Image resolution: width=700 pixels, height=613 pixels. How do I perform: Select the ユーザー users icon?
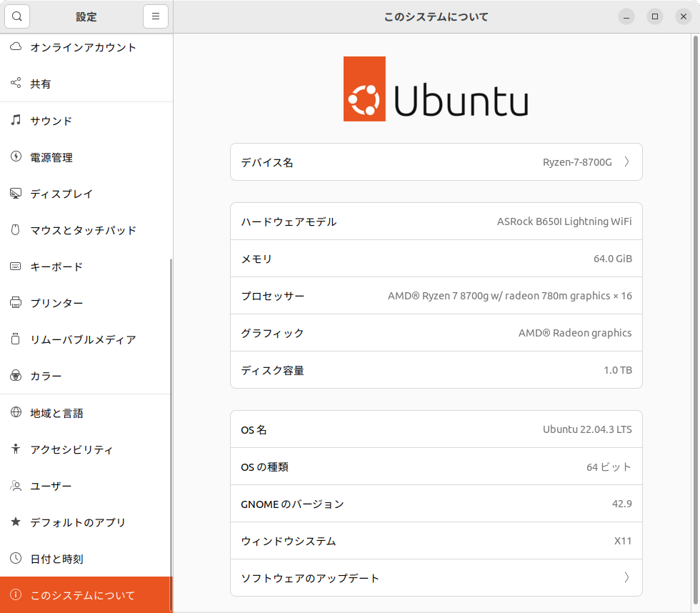16,486
